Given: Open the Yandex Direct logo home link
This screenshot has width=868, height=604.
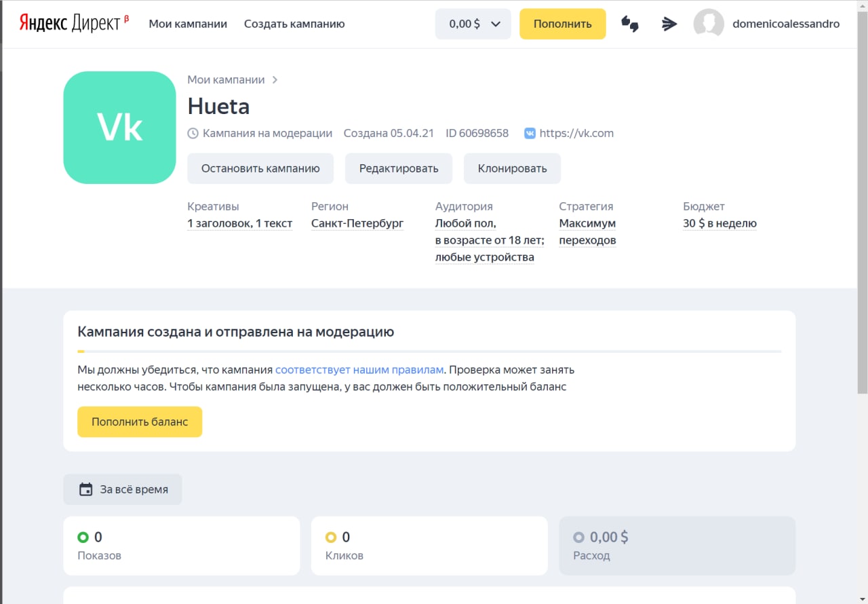Looking at the screenshot, I should tap(74, 24).
